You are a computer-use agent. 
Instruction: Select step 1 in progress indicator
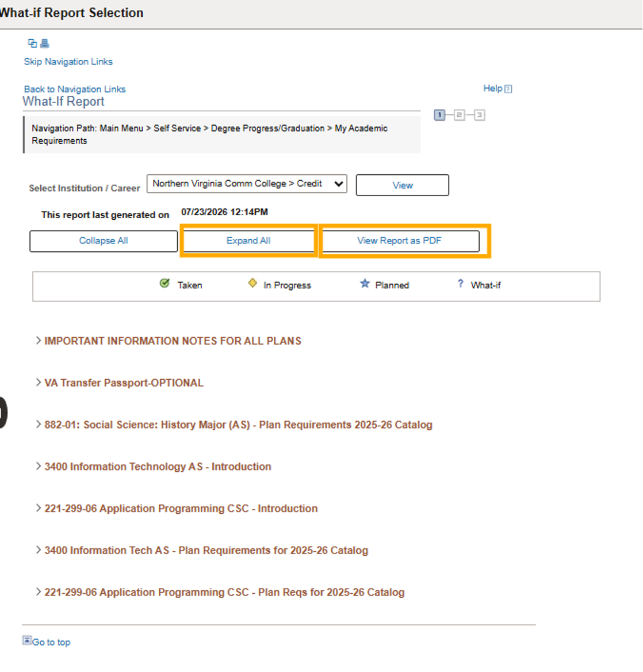point(439,115)
